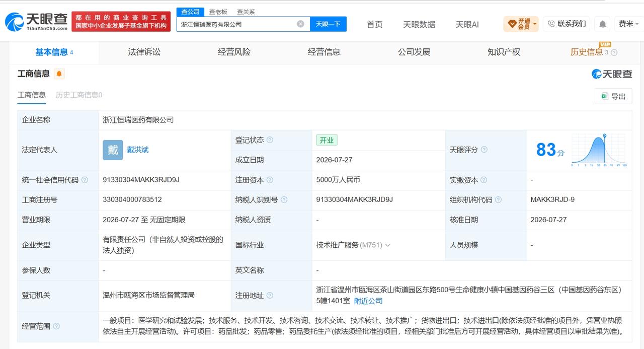Screen dimensions: 644x349
Task: Open the TianYanCha logo homepage
Action: tap(36, 22)
